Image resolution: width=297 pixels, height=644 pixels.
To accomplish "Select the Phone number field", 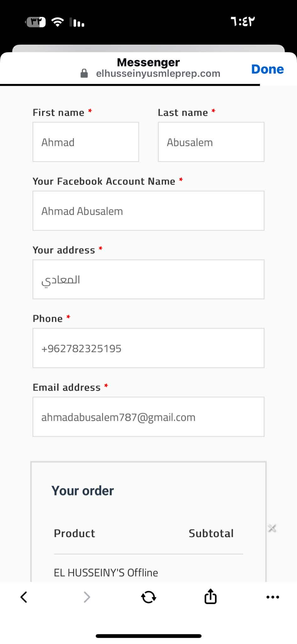I will [148, 348].
